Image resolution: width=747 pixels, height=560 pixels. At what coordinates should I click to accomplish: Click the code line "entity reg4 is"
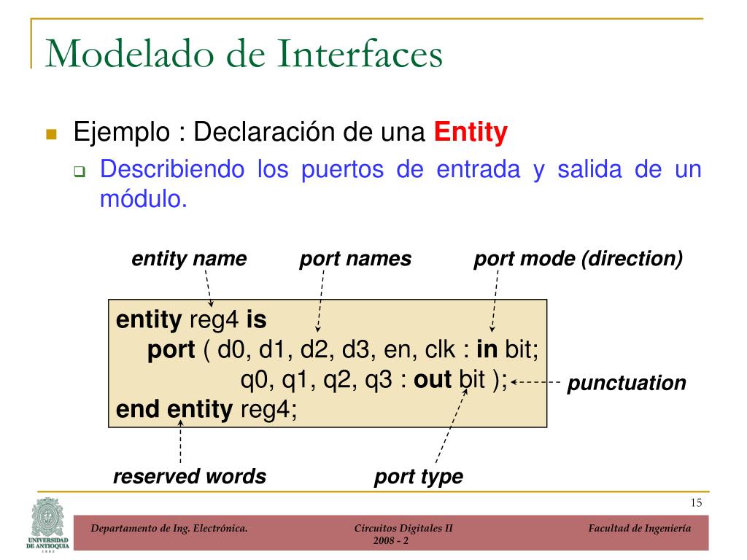[x=191, y=319]
